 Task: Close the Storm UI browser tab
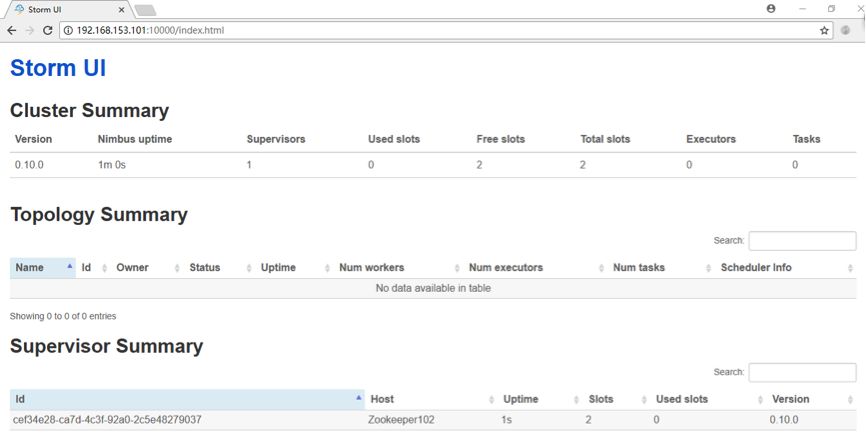[122, 10]
